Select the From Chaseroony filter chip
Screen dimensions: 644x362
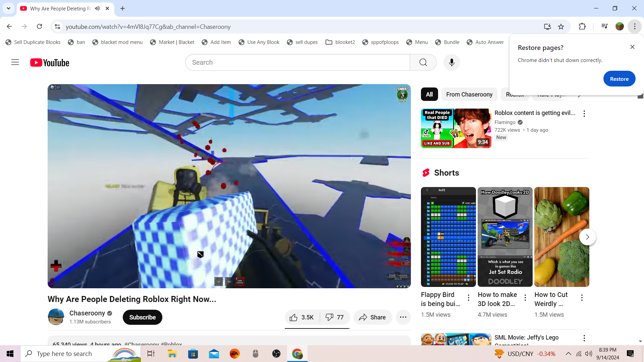[469, 95]
